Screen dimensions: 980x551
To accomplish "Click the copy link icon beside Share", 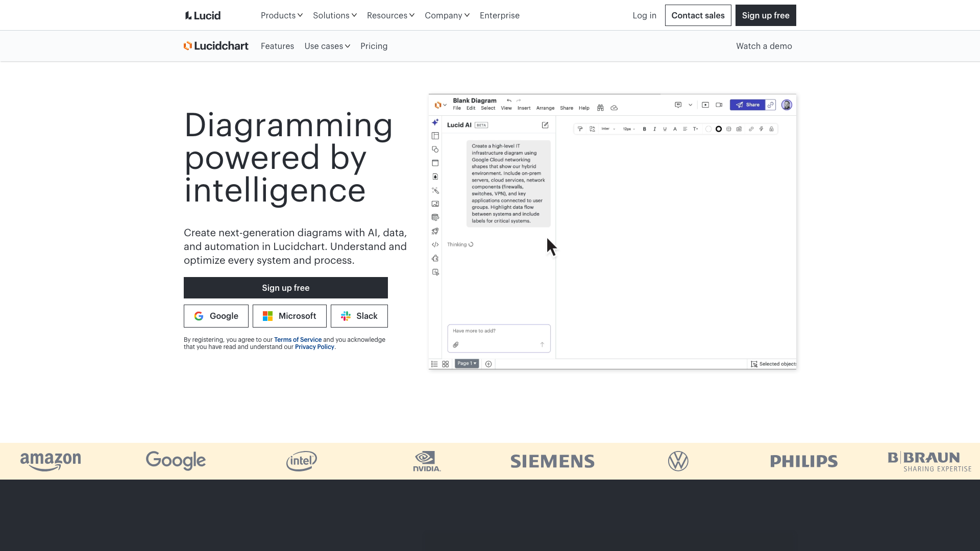I will click(771, 105).
